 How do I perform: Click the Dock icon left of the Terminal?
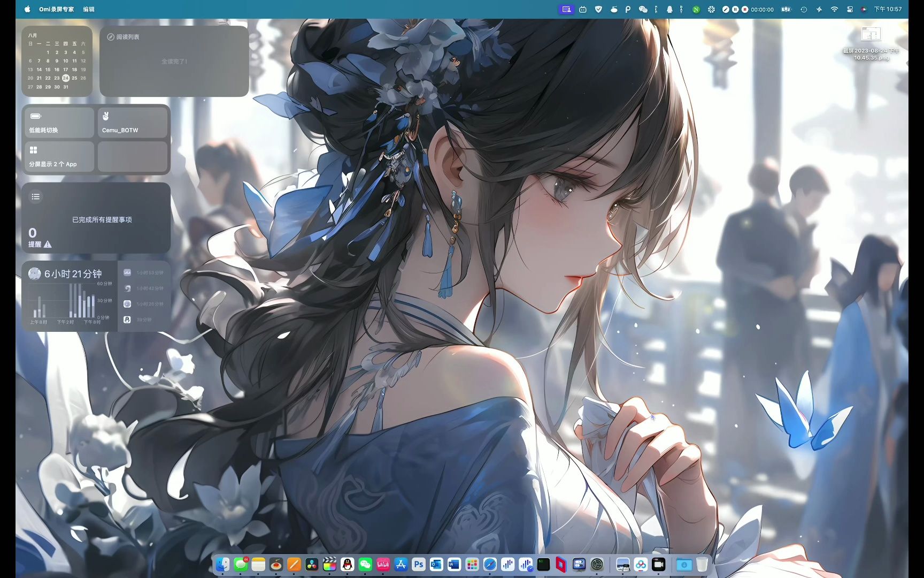[x=526, y=564]
